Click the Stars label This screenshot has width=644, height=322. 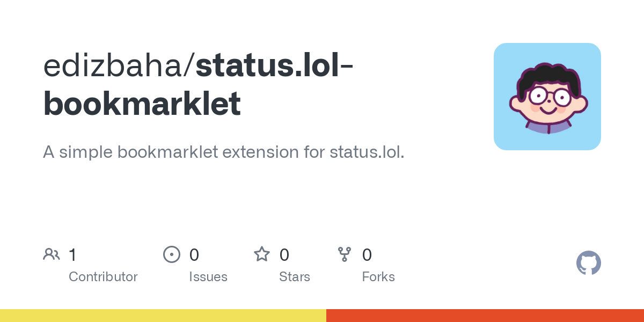(295, 277)
